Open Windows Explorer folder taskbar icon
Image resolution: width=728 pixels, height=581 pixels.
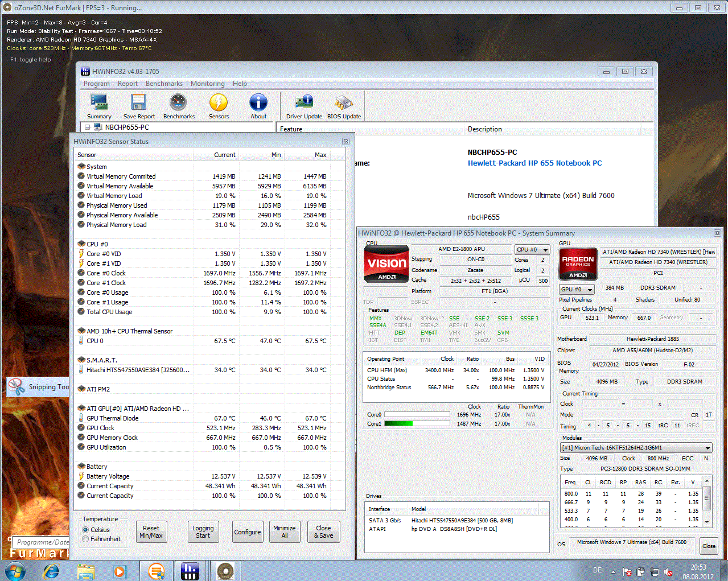86,571
